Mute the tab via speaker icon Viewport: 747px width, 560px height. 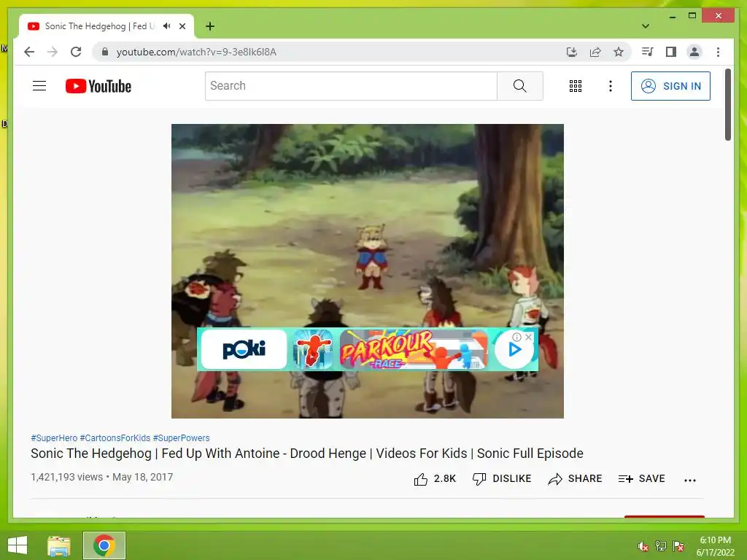tap(166, 26)
